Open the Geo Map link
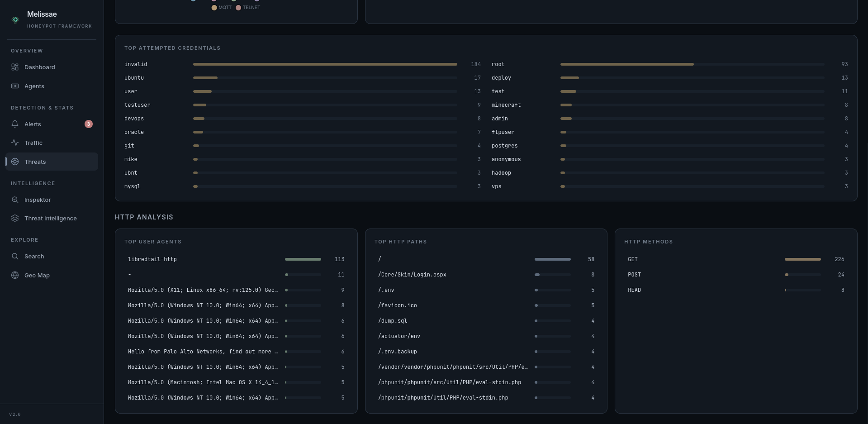 pos(52,275)
